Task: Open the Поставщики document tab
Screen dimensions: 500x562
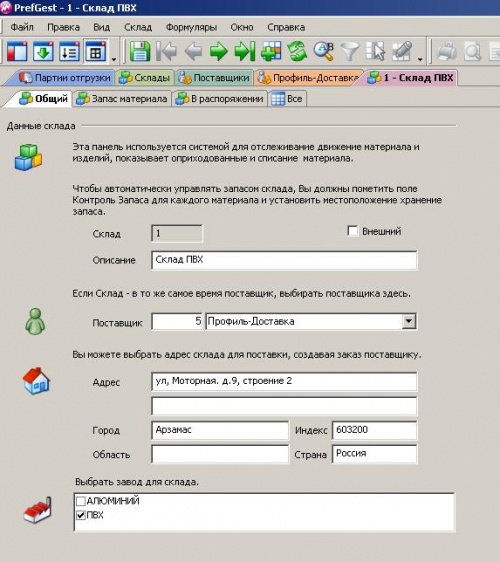Action: (x=214, y=78)
